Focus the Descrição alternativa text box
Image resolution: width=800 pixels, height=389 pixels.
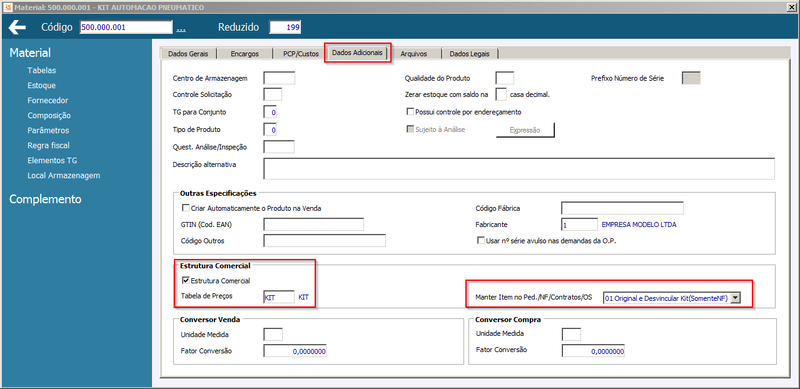[519, 168]
